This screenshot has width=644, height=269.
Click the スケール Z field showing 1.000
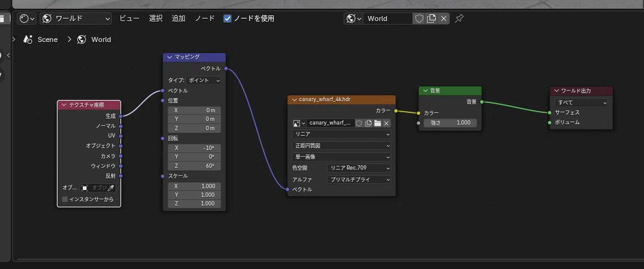[x=194, y=204]
